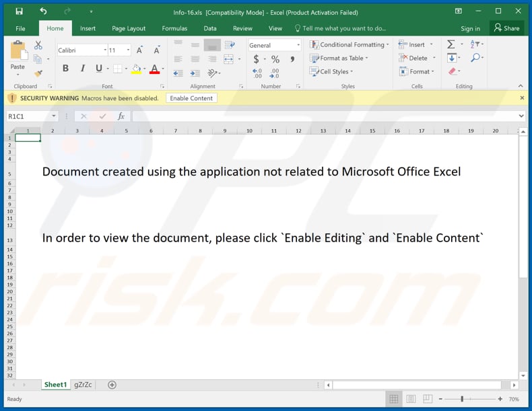532x411 pixels.
Task: Click the Save icon in title bar
Action: pyautogui.click(x=19, y=11)
